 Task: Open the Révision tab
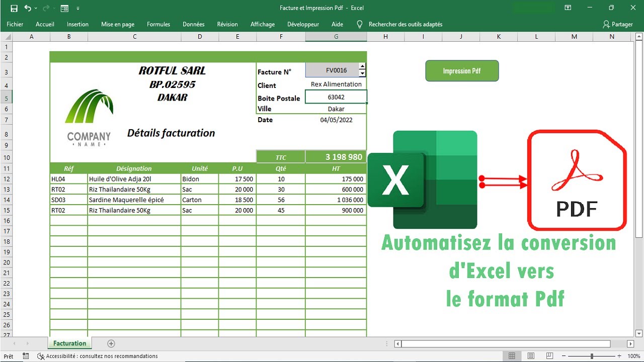pyautogui.click(x=227, y=24)
